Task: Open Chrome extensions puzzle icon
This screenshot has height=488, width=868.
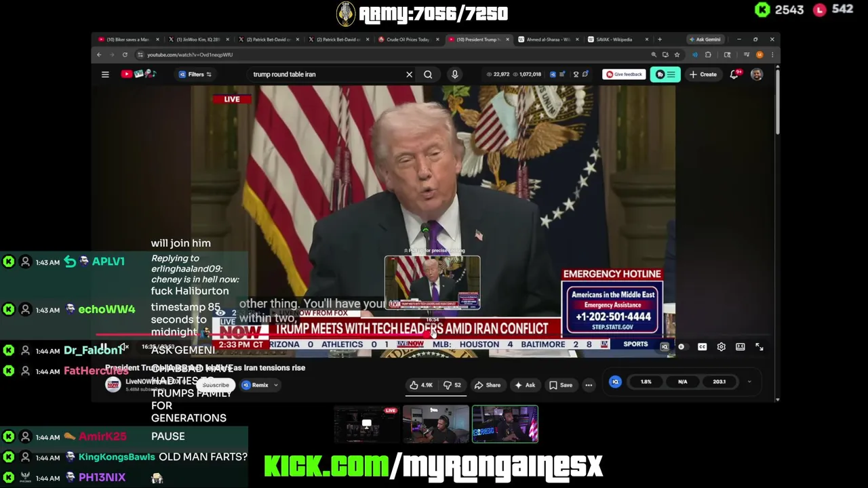Action: click(x=708, y=55)
